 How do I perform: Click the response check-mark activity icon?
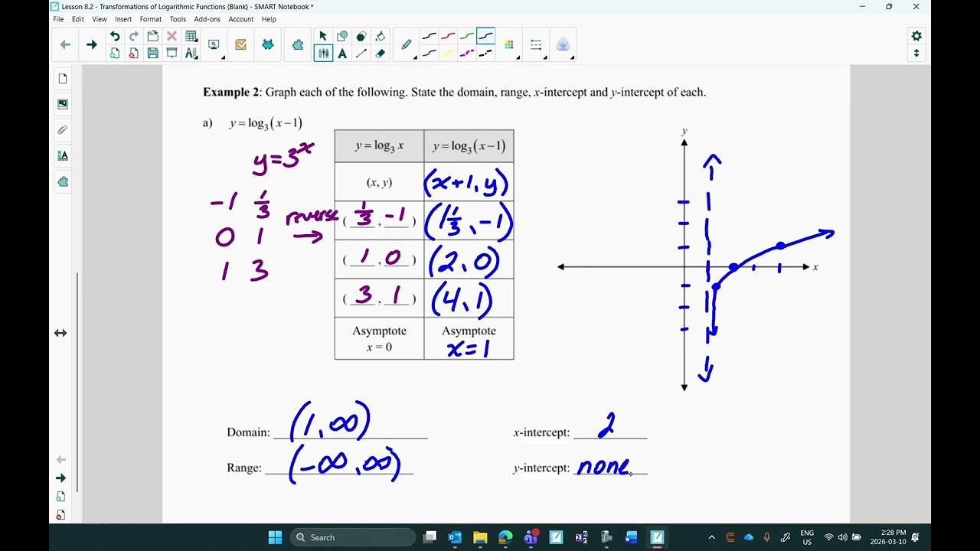click(x=241, y=45)
